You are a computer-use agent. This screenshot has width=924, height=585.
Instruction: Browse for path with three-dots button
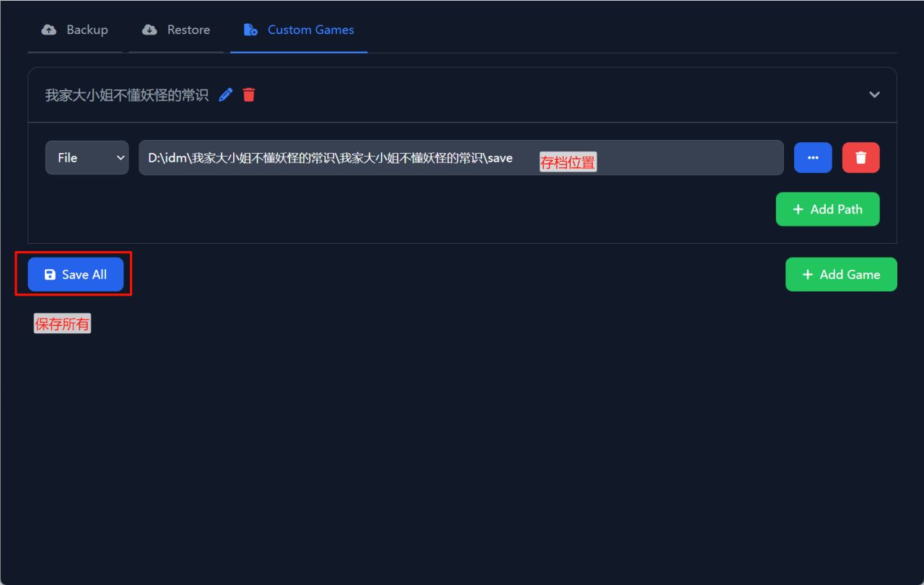(x=813, y=157)
